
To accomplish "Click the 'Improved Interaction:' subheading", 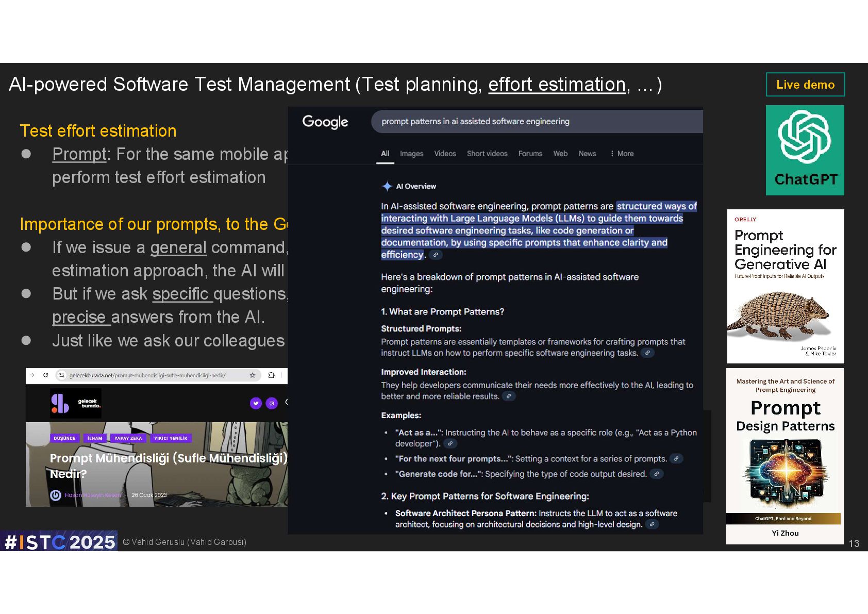I will pyautogui.click(x=424, y=372).
